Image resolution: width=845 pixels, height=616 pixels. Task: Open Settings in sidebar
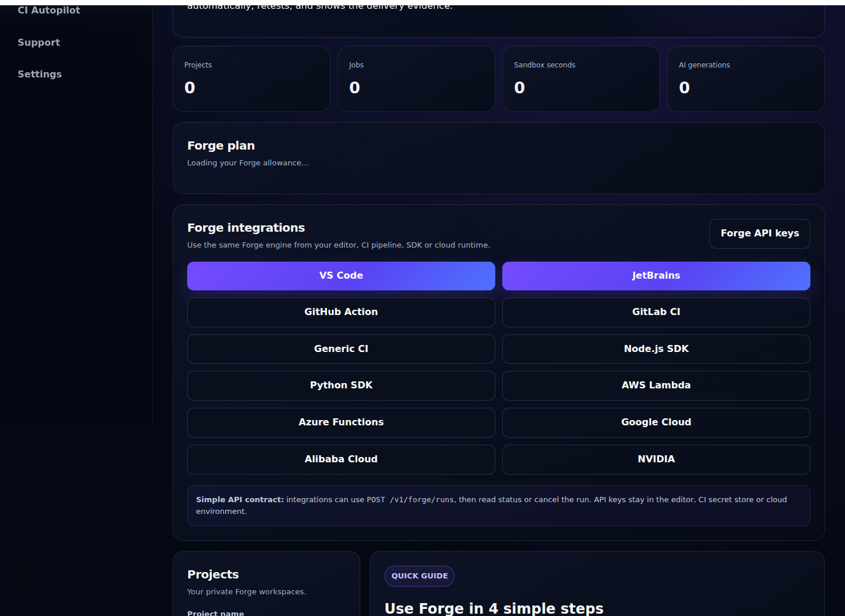(39, 74)
